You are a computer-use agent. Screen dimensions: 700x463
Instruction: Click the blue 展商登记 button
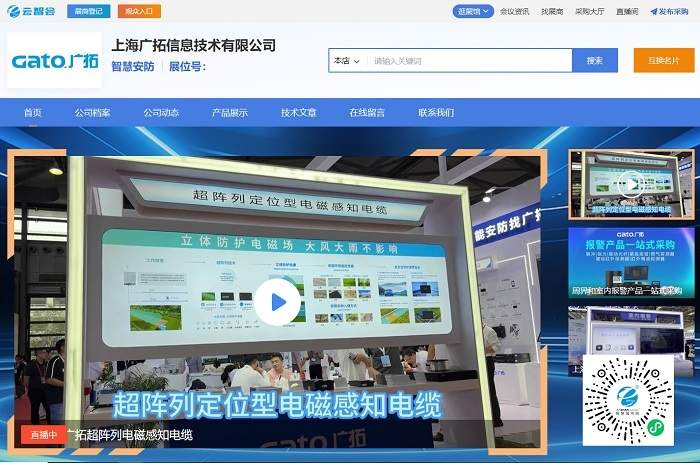(88, 11)
